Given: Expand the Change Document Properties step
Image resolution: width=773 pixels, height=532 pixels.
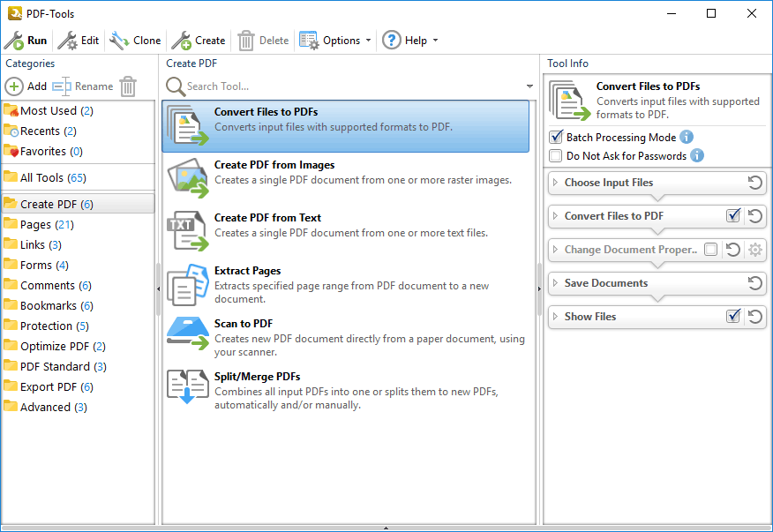Looking at the screenshot, I should tap(556, 250).
